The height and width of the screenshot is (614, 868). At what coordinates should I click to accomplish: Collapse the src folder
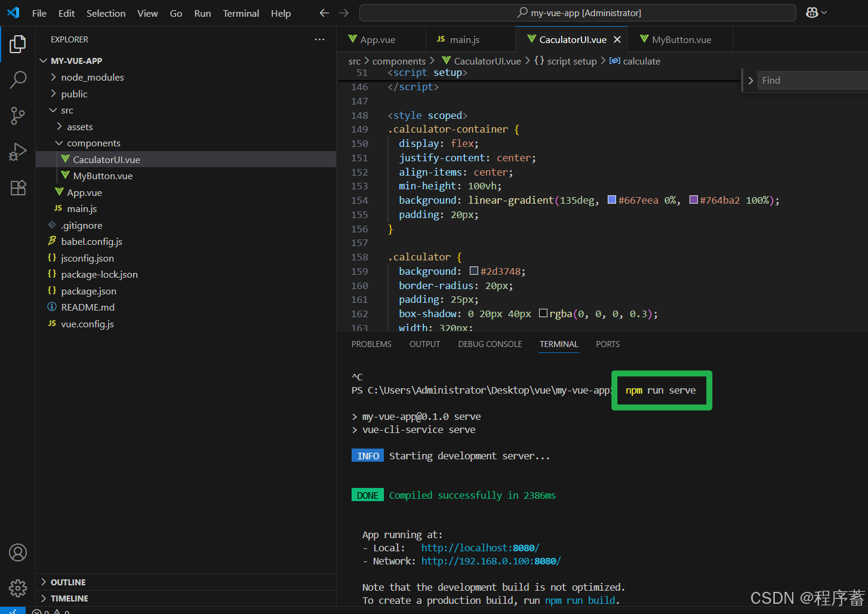pyautogui.click(x=186, y=110)
